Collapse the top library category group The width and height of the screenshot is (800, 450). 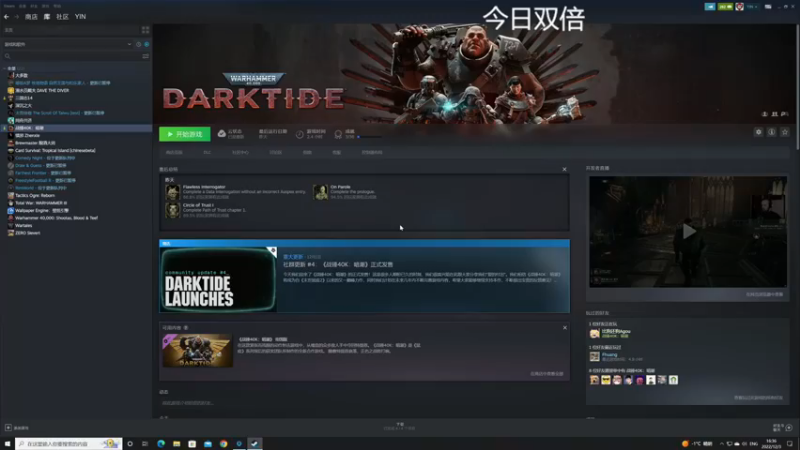[x=5, y=68]
